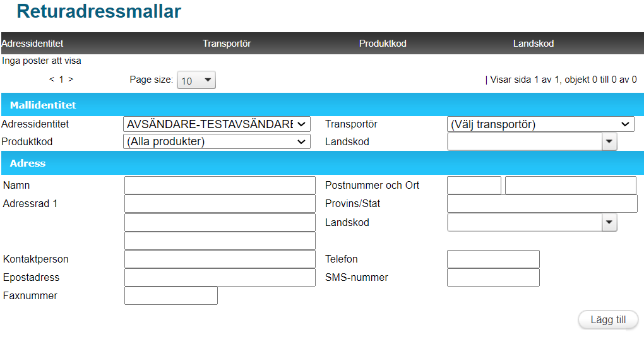The width and height of the screenshot is (644, 344).
Task: Sort by Transportör column header
Action: coord(227,44)
